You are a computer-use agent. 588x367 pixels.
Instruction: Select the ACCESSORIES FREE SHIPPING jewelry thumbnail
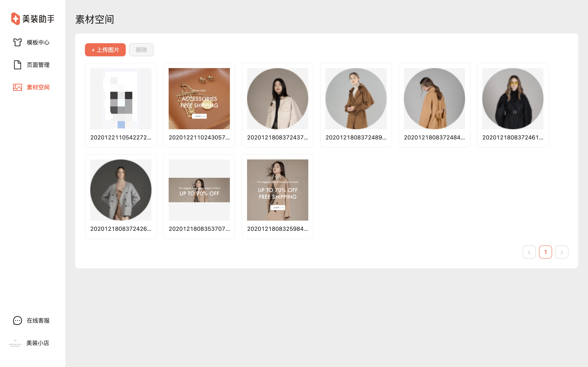pos(199,98)
